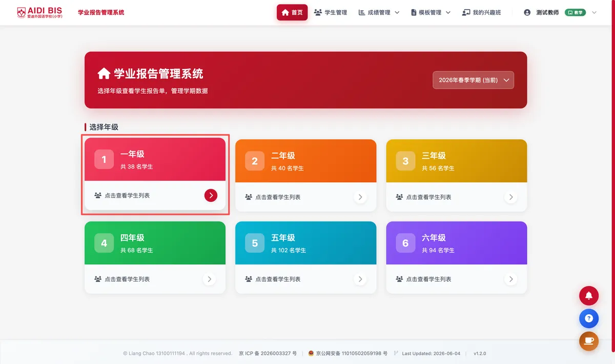Click the red arrow on the 一年级 card
Image resolution: width=615 pixels, height=364 pixels.
click(211, 195)
